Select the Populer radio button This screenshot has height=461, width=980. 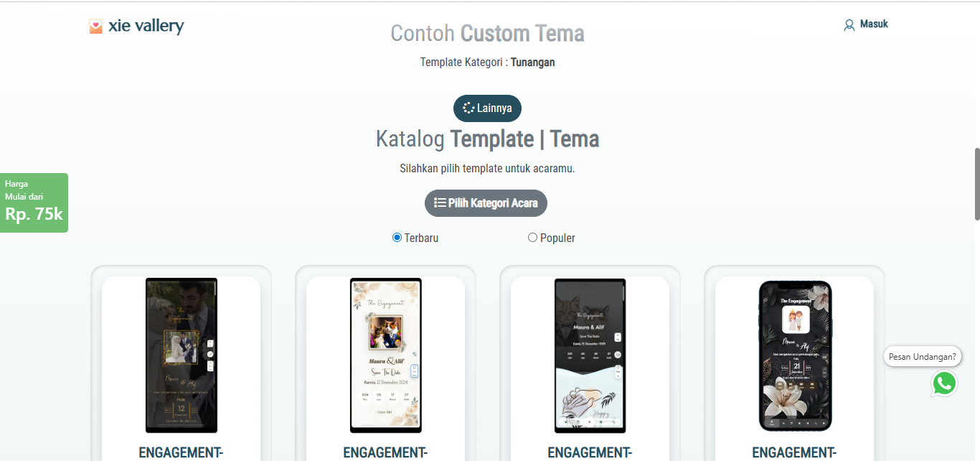(x=532, y=237)
